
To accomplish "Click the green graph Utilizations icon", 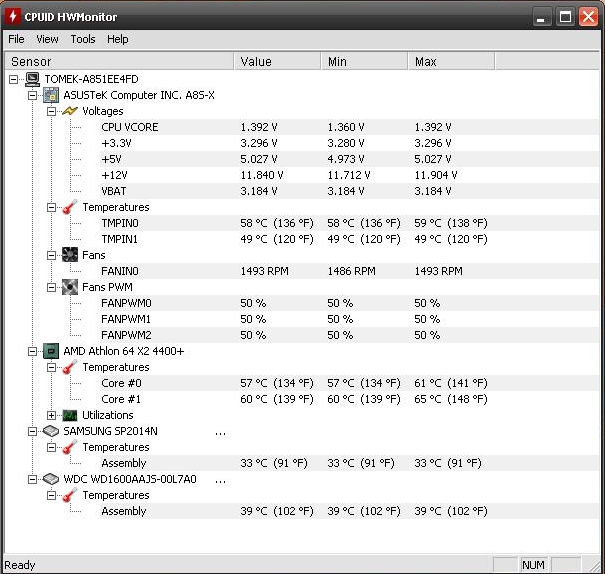I will coord(69,415).
